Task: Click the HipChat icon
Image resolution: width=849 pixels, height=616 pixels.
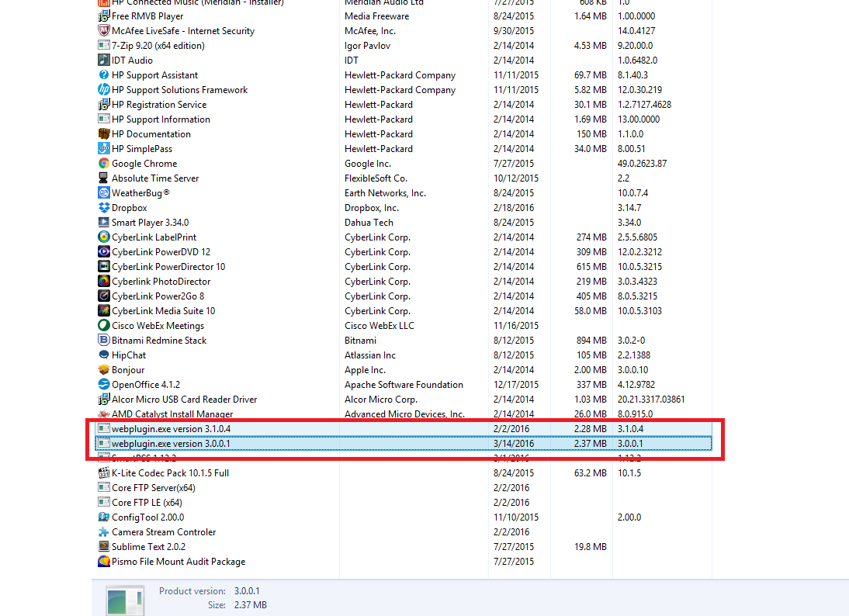Action: click(x=103, y=355)
